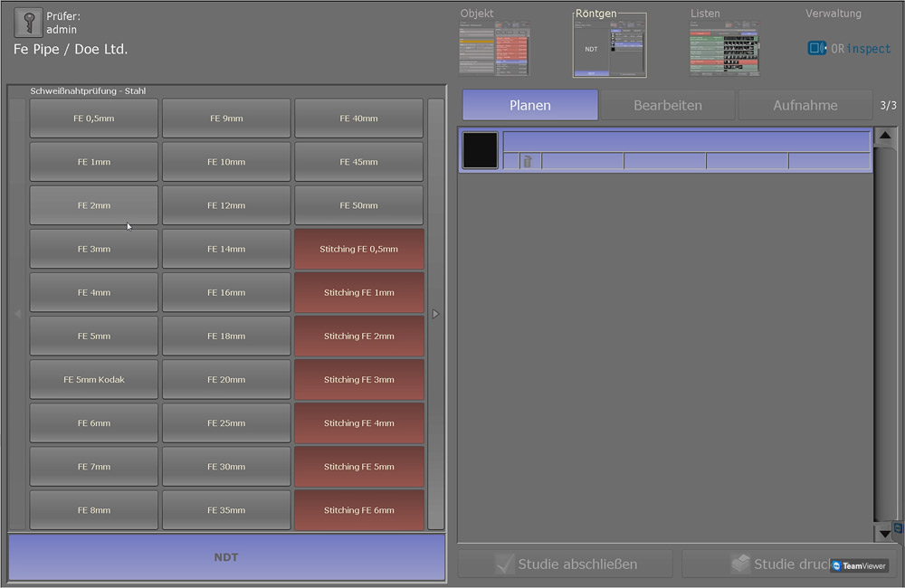Image resolution: width=905 pixels, height=588 pixels.
Task: Select the Planen tab
Action: point(529,105)
